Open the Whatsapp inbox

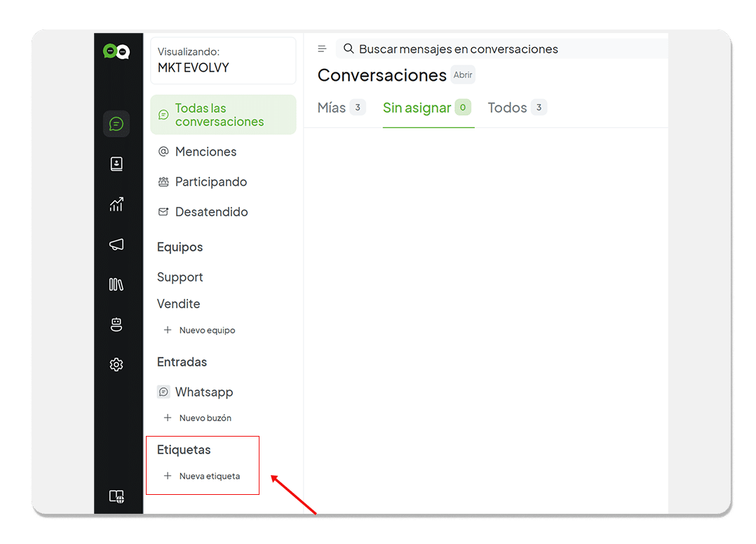coord(203,392)
